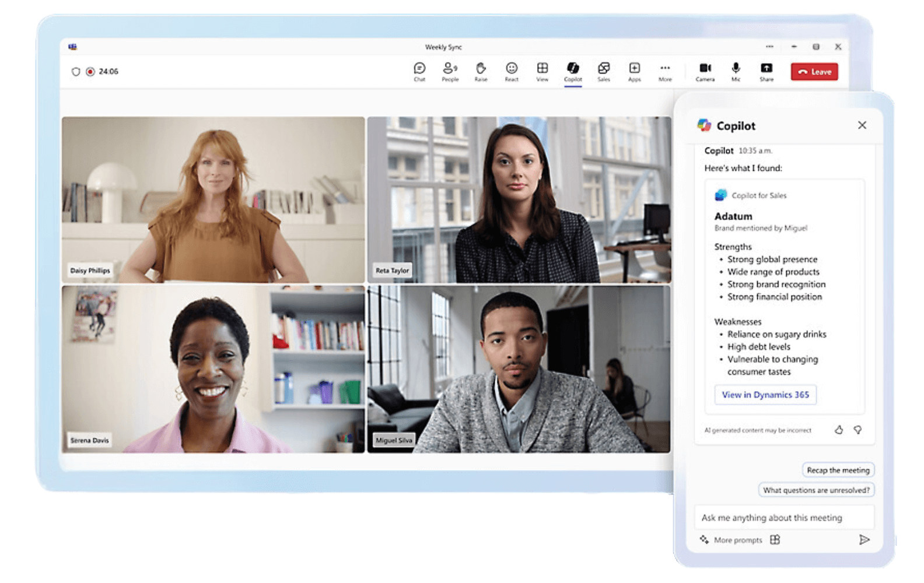Image resolution: width=924 pixels, height=583 pixels.
Task: Click the High debt levels bullet
Action: pos(758,347)
